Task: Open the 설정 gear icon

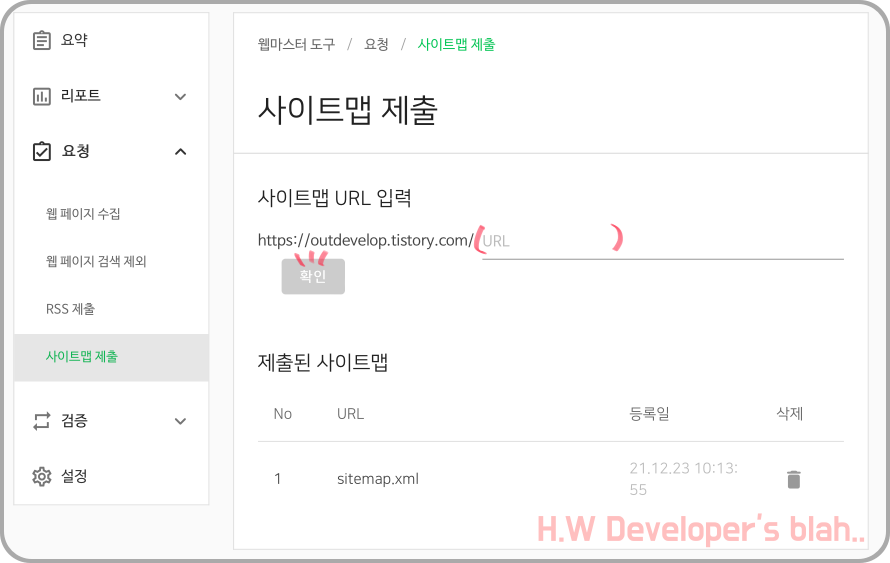Action: [x=41, y=477]
